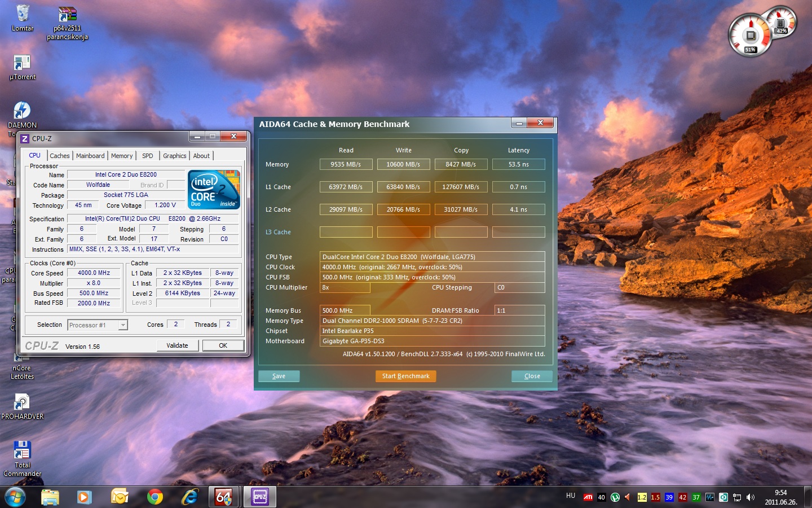
Task: Launch Google Chrome from the taskbar
Action: click(155, 497)
